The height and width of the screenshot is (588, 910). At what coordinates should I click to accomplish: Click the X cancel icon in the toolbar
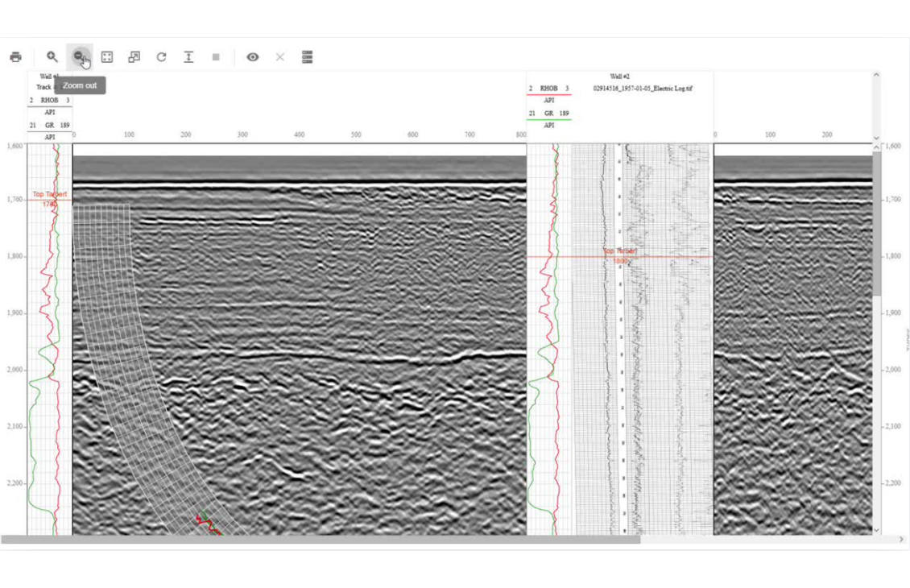pos(279,57)
